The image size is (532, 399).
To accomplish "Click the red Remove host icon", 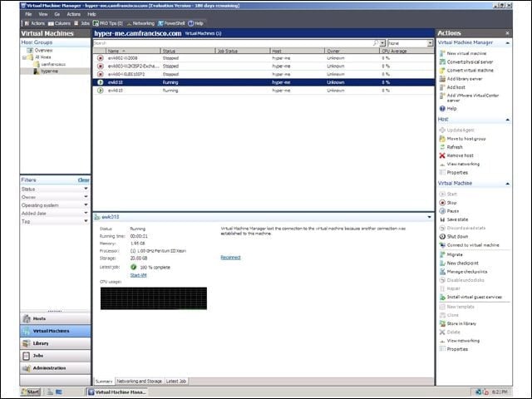I will [442, 155].
